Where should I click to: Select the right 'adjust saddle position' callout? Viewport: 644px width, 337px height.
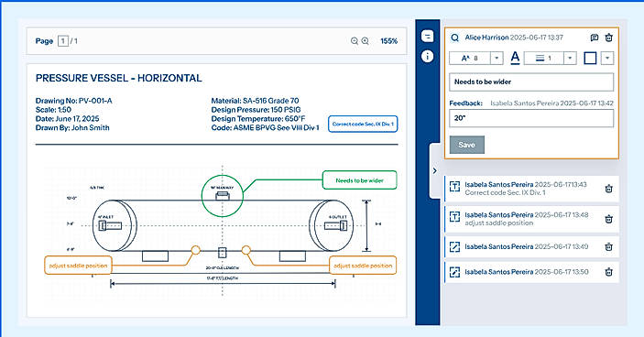363,266
